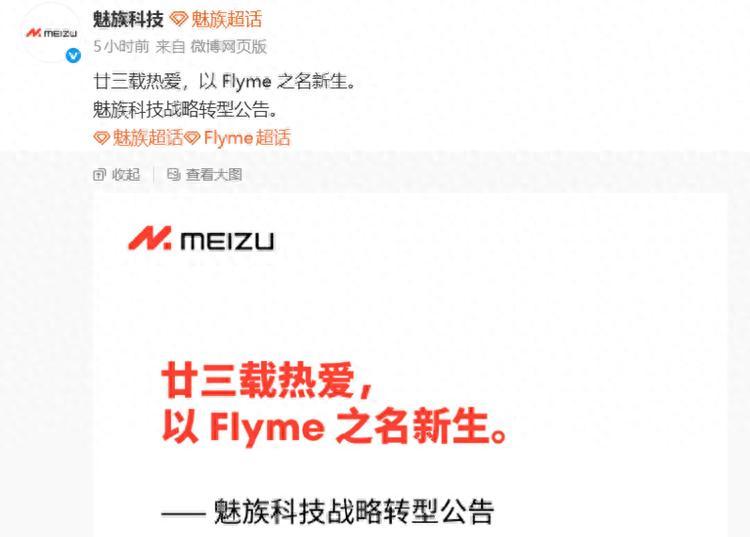The height and width of the screenshot is (537, 750).
Task: Click the collapse 收起 icon
Action: [99, 175]
